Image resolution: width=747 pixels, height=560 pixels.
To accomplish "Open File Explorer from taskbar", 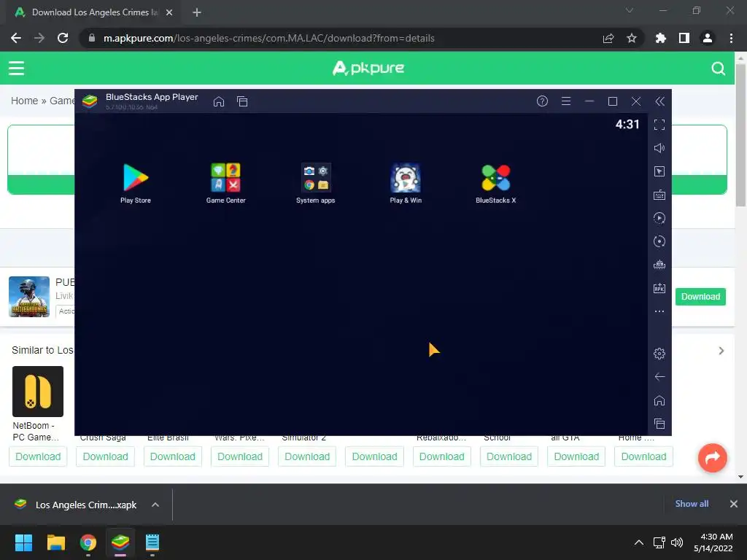I will click(x=55, y=542).
